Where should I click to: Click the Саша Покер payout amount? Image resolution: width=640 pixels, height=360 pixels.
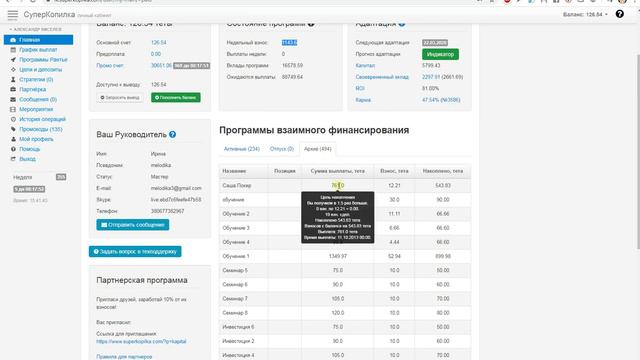click(x=338, y=185)
